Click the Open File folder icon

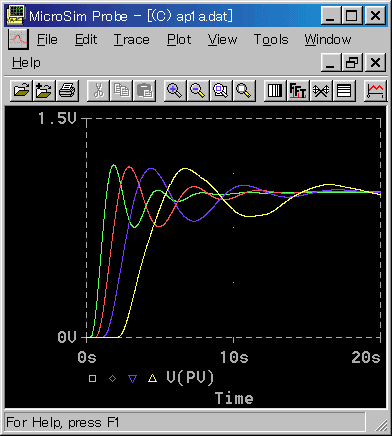point(21,91)
